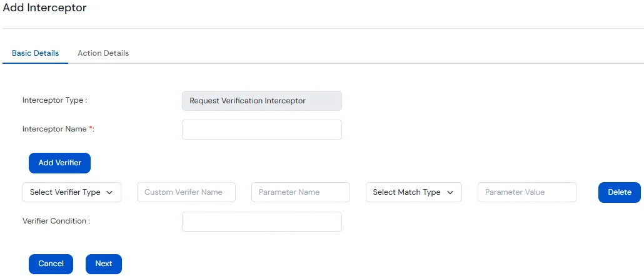Open the Select Match Type dropdown
644x278 pixels.
coord(413,192)
